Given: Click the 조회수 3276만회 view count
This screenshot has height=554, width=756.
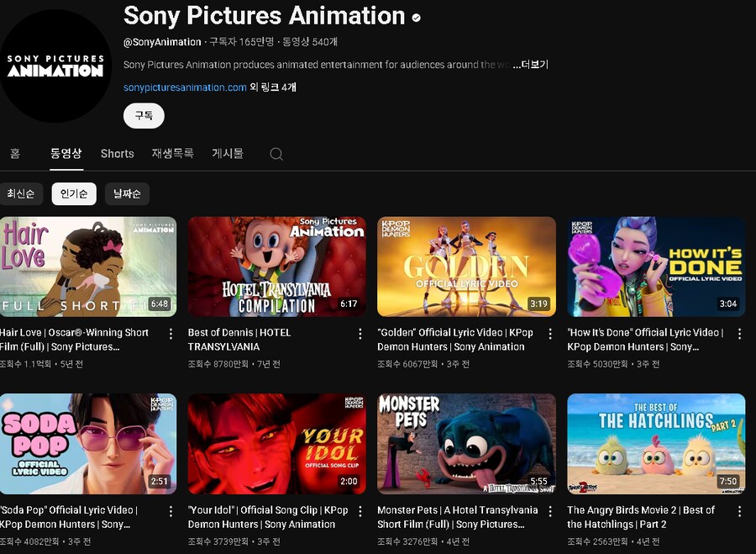Looking at the screenshot, I should point(407,541).
